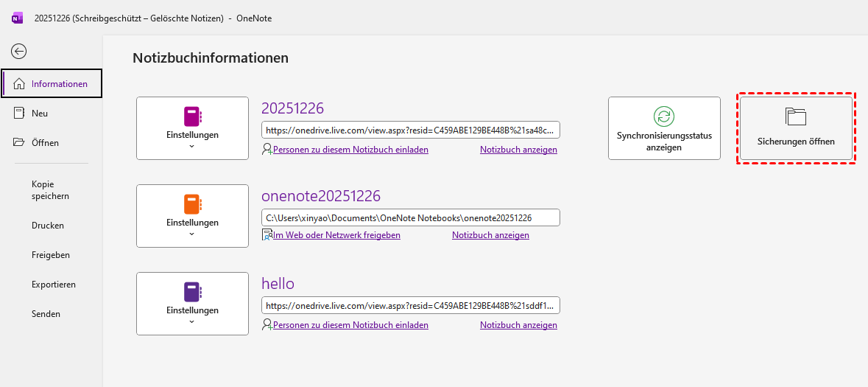Click the orange onenote20251226 notebook icon
Viewport: 868px width, 387px height.
pyautogui.click(x=192, y=204)
